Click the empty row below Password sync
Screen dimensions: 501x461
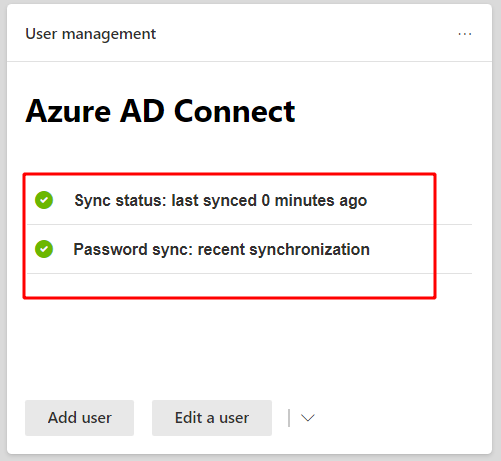click(x=230, y=285)
